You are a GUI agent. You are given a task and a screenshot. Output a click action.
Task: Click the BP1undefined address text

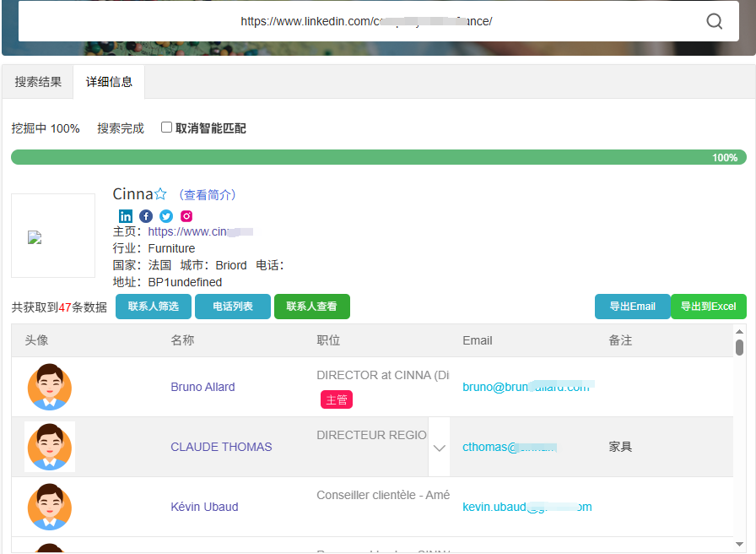pos(185,282)
